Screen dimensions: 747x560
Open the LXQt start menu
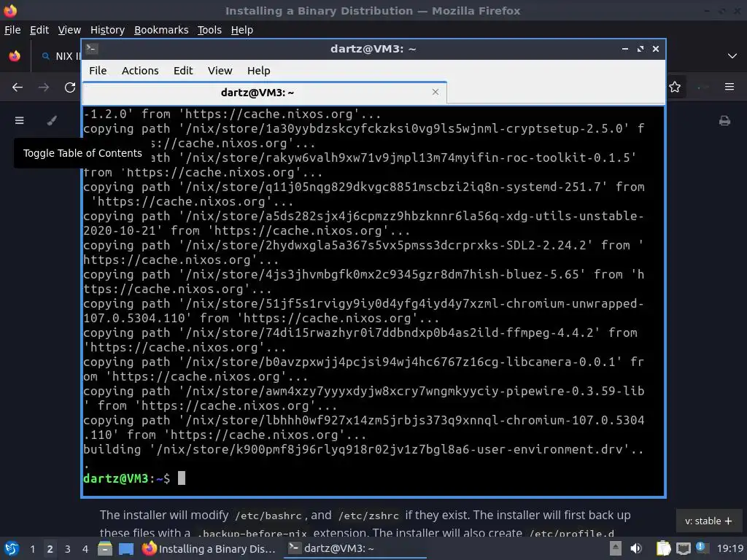[x=12, y=549]
